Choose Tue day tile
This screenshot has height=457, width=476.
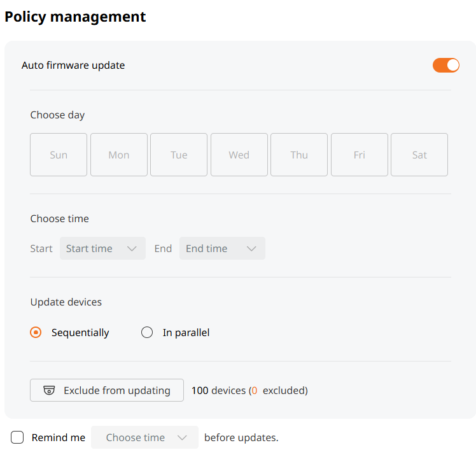point(179,155)
